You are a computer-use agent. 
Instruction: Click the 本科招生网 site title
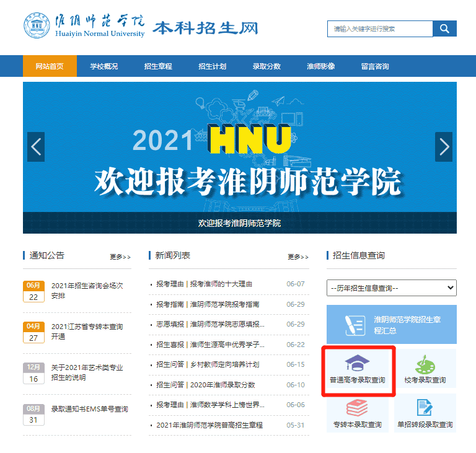pos(205,28)
